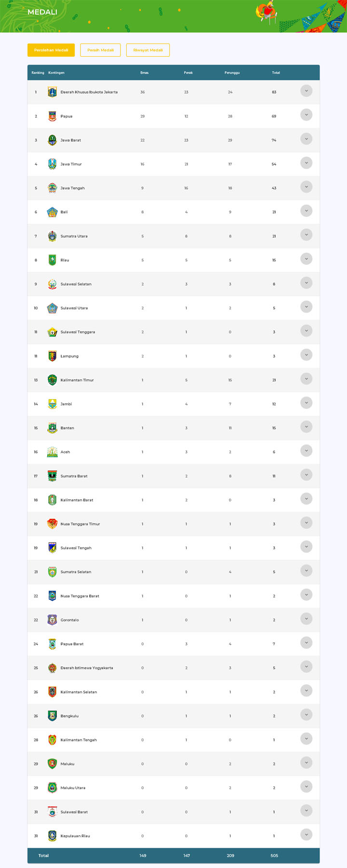The image size is (347, 868).
Task: Click the Nusa Tenggara Timur emblem icon
Action: [52, 524]
